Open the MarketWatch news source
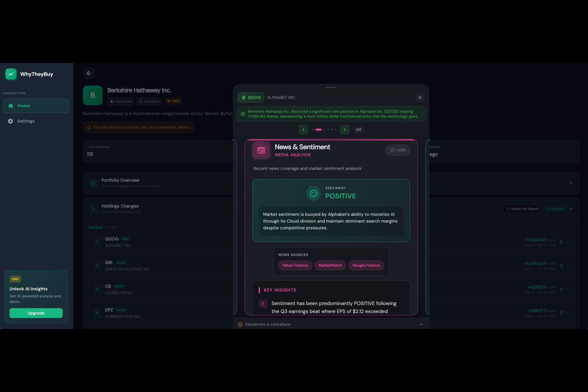 coord(330,265)
